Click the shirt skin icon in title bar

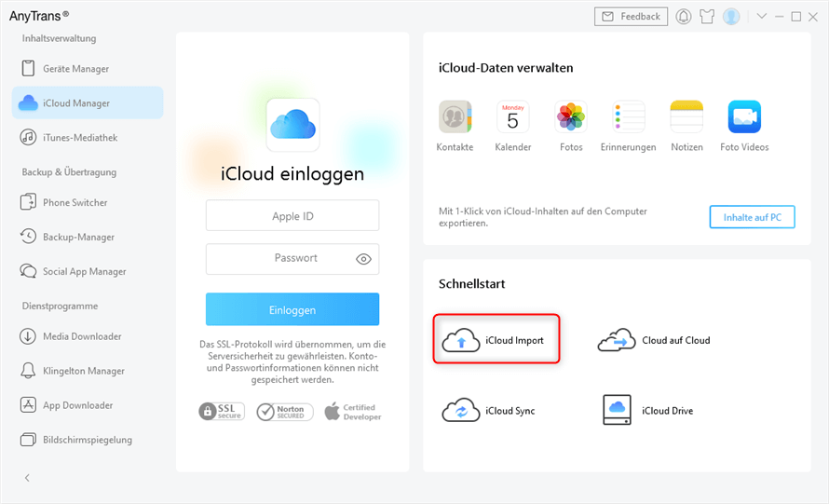pos(707,17)
